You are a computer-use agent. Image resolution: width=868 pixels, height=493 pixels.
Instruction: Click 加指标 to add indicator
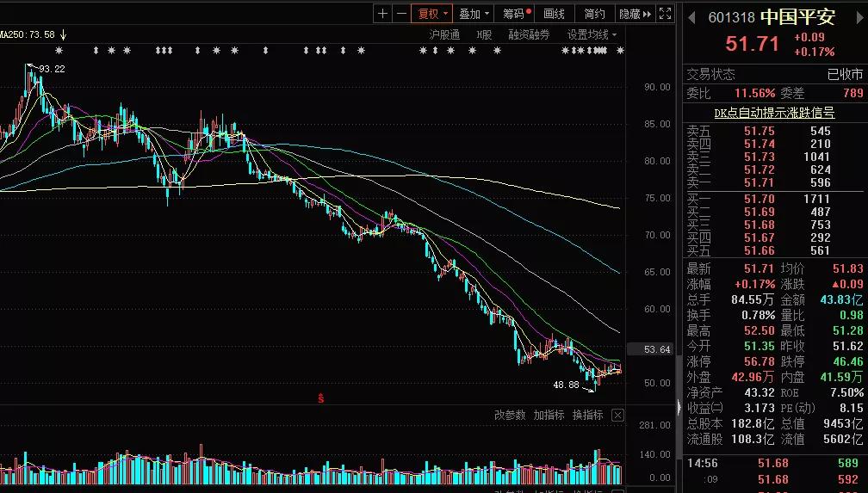tap(549, 415)
